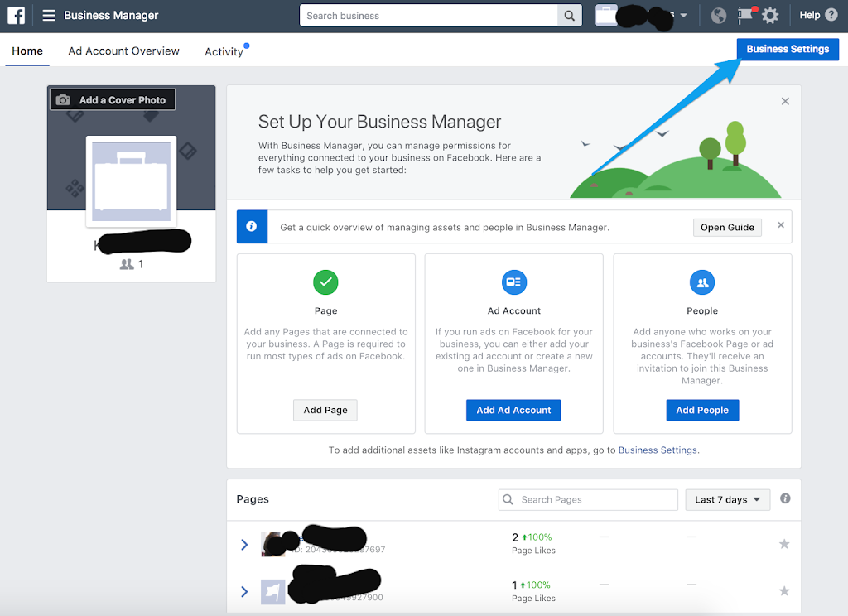Viewport: 848px width, 616px height.
Task: Expand the page row with 2 Page Likes
Action: pos(244,545)
